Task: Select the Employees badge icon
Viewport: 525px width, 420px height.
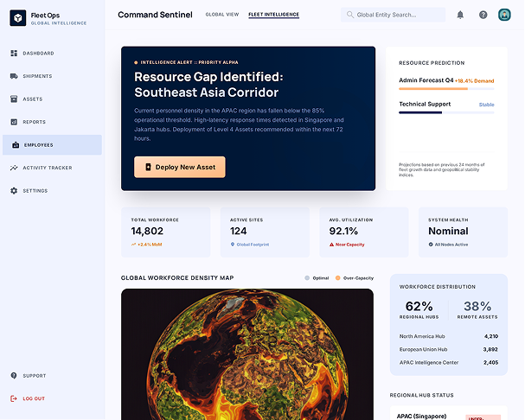Action: pos(16,145)
